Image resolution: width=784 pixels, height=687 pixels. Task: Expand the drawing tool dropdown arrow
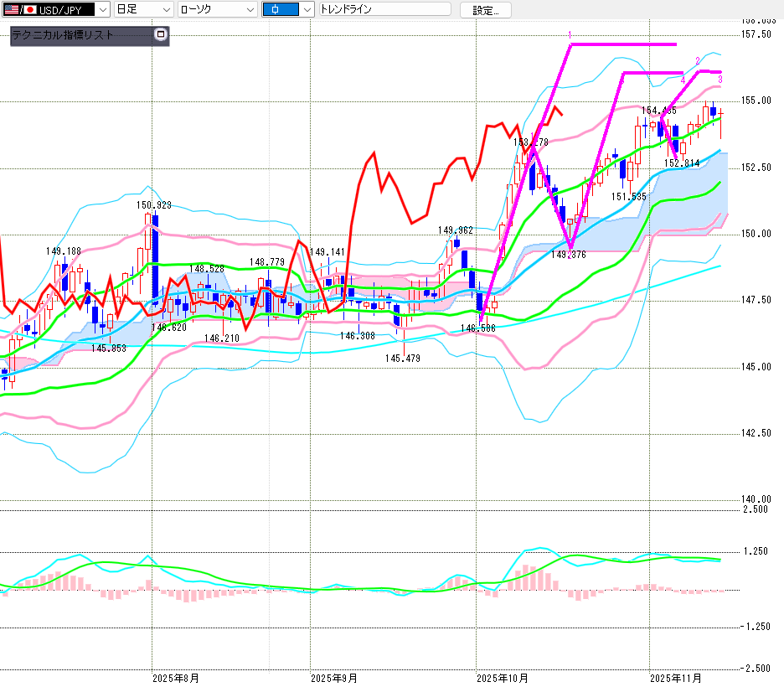tap(307, 10)
